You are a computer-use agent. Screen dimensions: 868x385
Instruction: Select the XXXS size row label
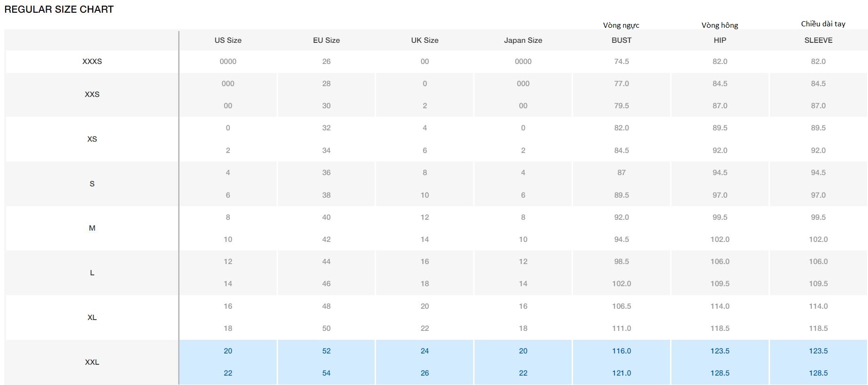92,62
